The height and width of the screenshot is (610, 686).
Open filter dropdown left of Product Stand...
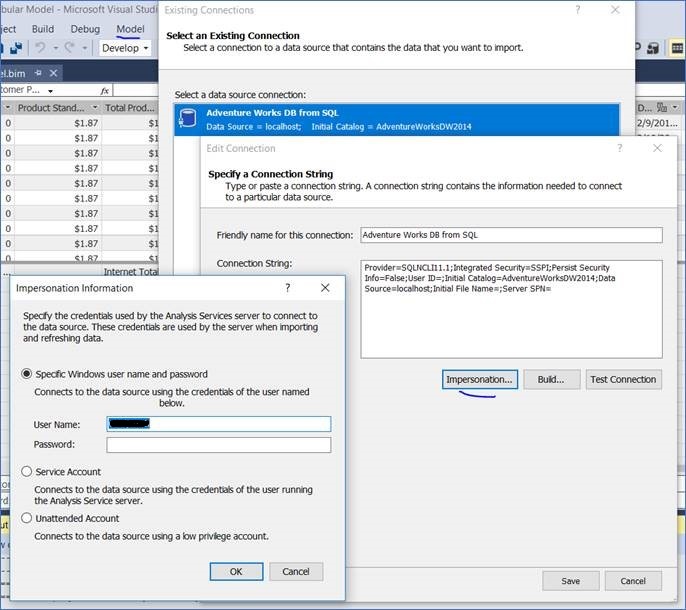(x=7, y=108)
